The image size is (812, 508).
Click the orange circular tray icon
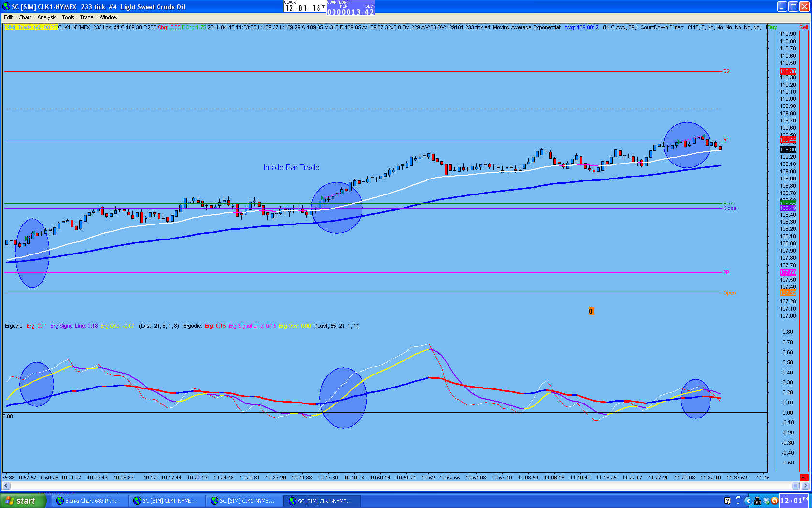(x=774, y=501)
